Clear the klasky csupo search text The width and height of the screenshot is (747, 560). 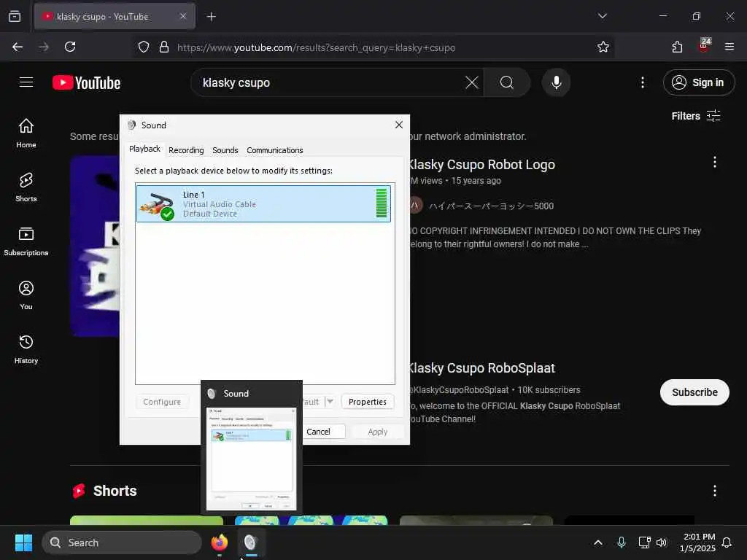472,82
